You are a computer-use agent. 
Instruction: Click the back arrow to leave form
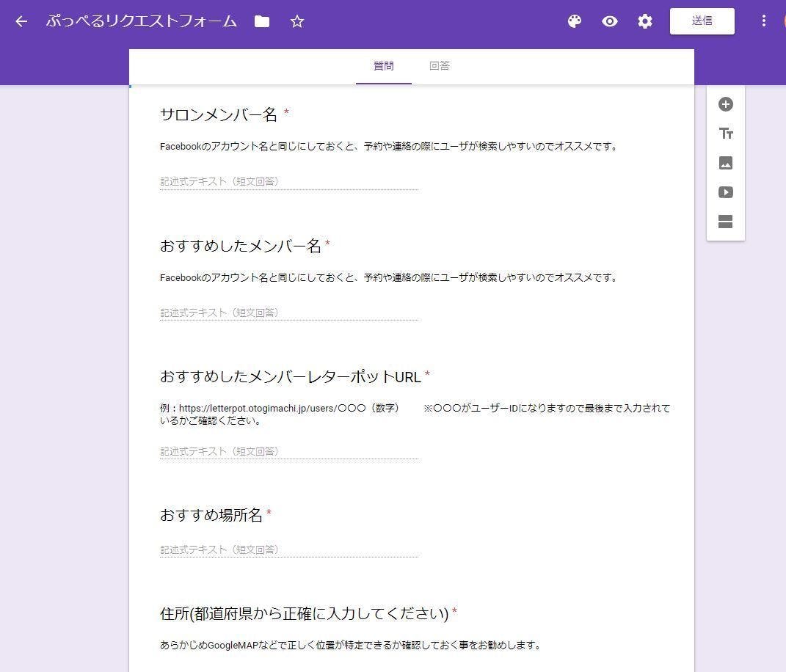(21, 21)
